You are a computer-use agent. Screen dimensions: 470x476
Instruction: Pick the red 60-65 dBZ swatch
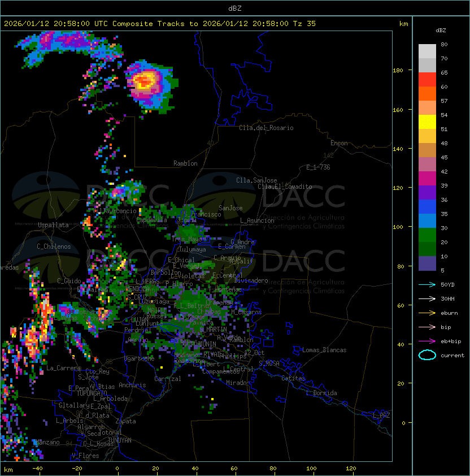pos(427,80)
